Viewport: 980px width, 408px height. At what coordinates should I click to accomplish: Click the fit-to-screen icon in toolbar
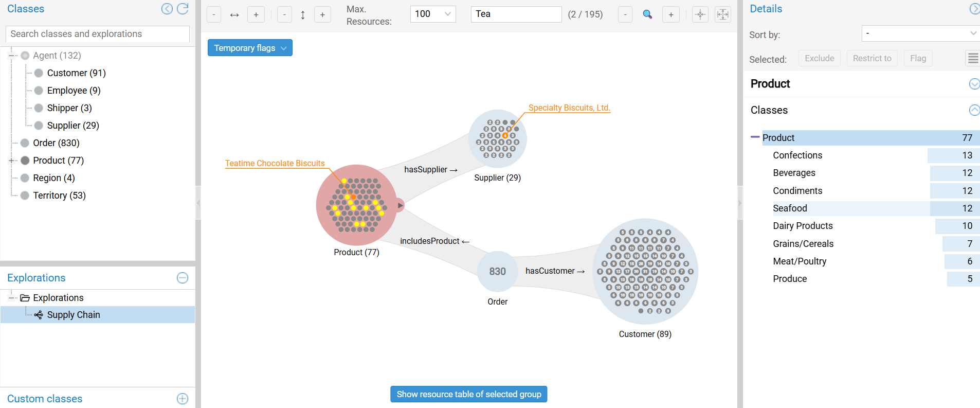pos(723,14)
